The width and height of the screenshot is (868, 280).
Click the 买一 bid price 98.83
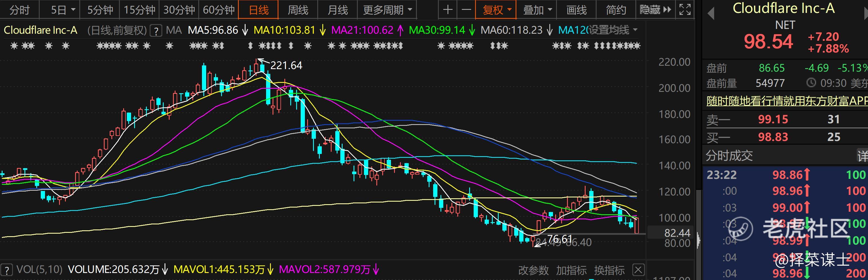click(x=773, y=137)
